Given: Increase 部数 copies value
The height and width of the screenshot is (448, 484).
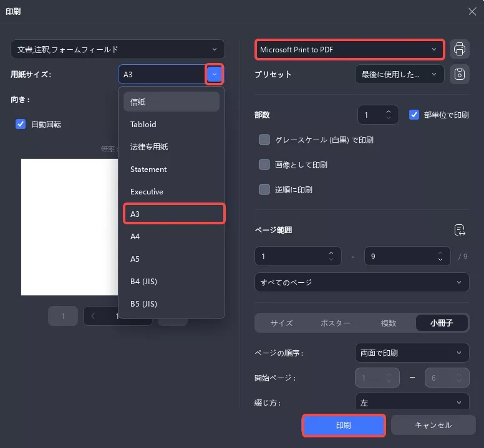Looking at the screenshot, I should pyautogui.click(x=389, y=112).
